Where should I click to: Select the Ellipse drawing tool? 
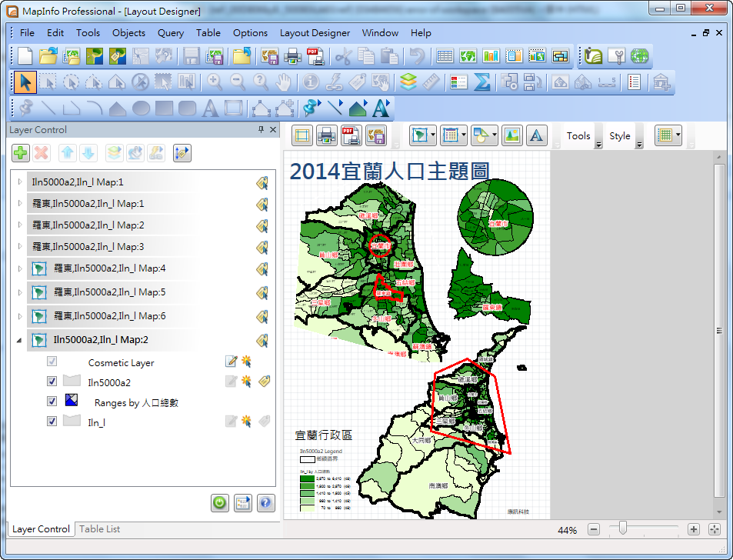[x=141, y=108]
